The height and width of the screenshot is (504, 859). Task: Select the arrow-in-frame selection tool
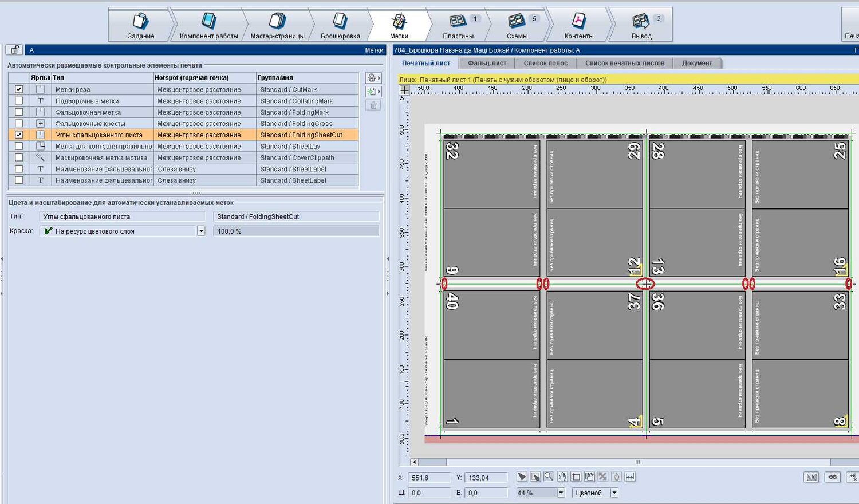pos(535,477)
